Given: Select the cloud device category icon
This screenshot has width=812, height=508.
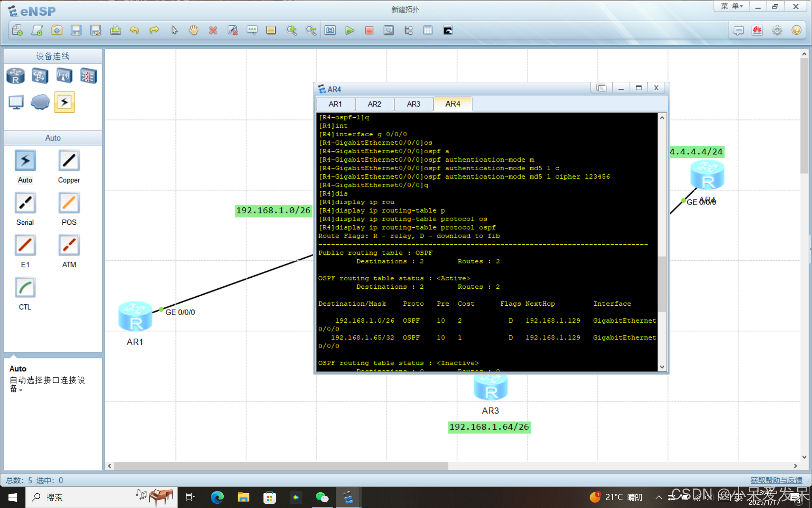Looking at the screenshot, I should pyautogui.click(x=40, y=102).
